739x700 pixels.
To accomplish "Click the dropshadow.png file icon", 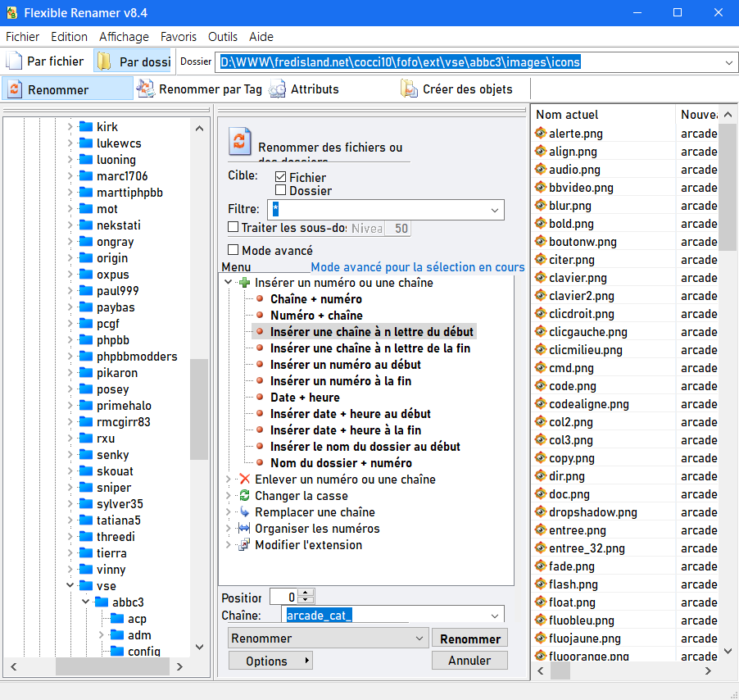I will [541, 512].
